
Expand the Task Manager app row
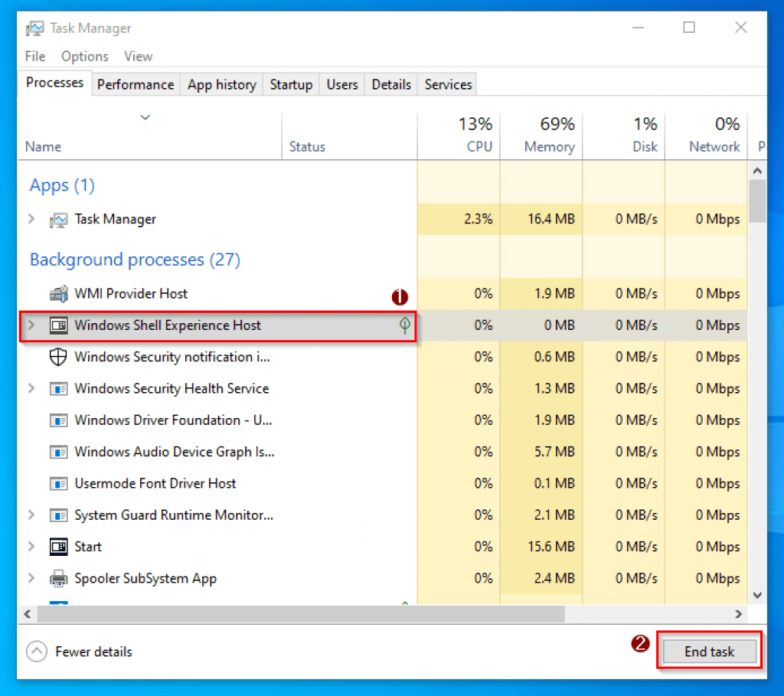click(x=31, y=219)
